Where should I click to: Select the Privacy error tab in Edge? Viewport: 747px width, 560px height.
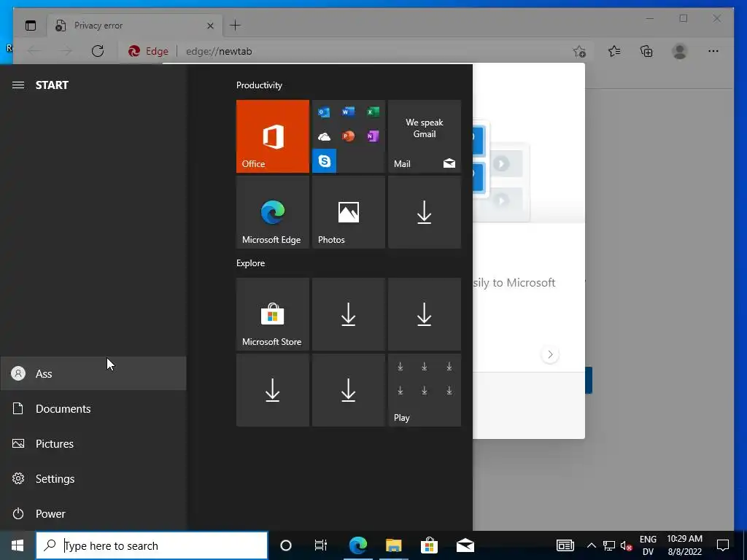(135, 26)
